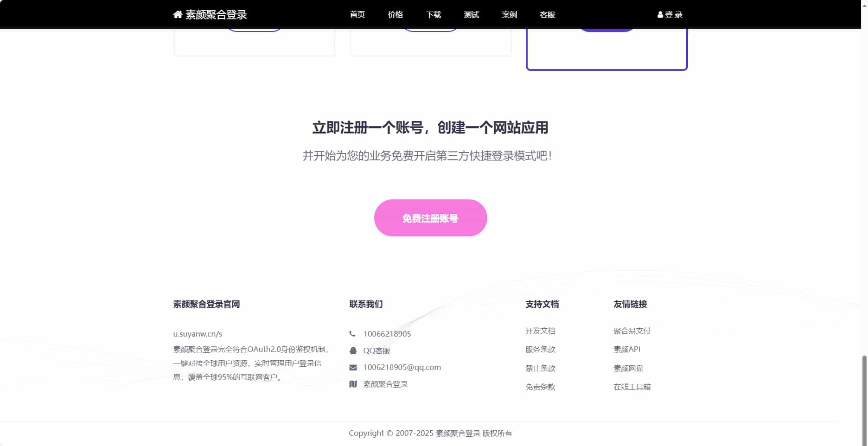The image size is (868, 446).
Task: Open the 服务条款 footer link
Action: coord(540,350)
